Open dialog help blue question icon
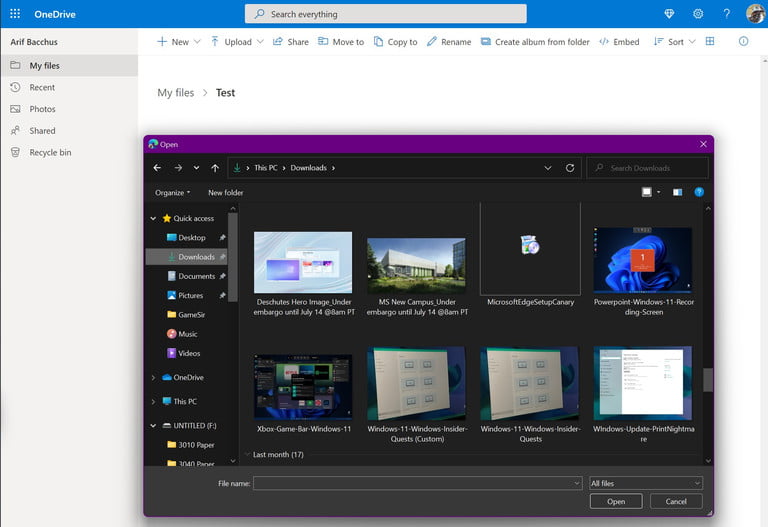The width and height of the screenshot is (768, 527). point(699,192)
